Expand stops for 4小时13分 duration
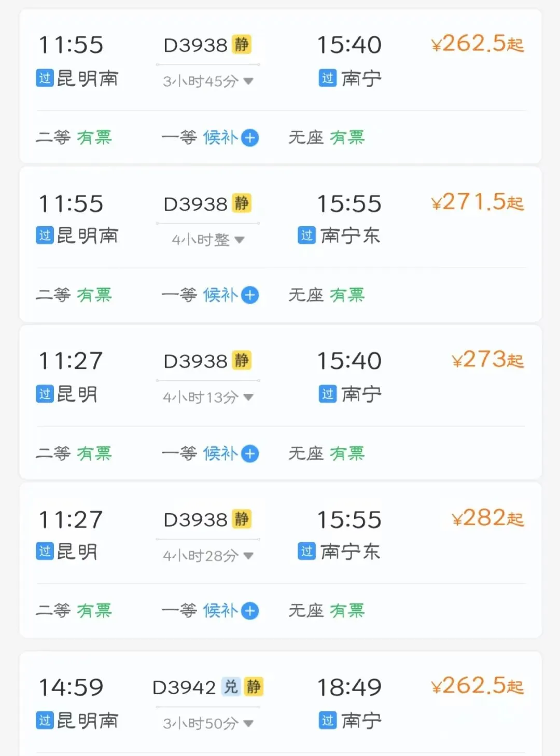 click(248, 397)
